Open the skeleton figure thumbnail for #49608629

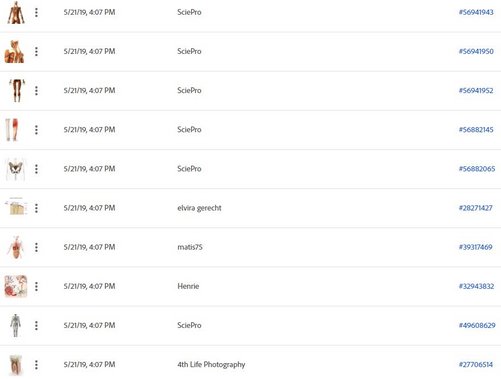click(15, 325)
